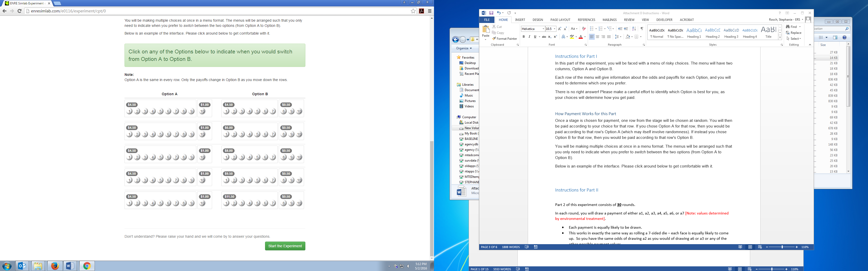Grow font size in Word ribbon

coord(560,29)
